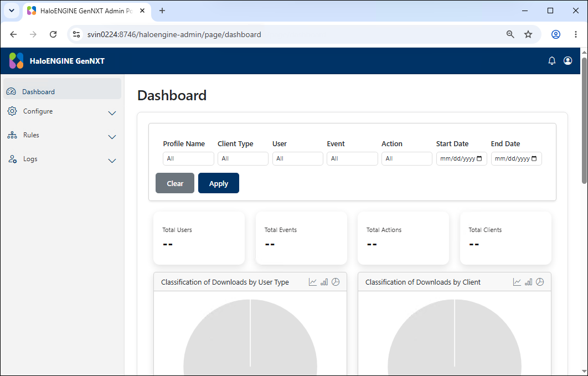
Task: Click the Apply button
Action: [219, 183]
